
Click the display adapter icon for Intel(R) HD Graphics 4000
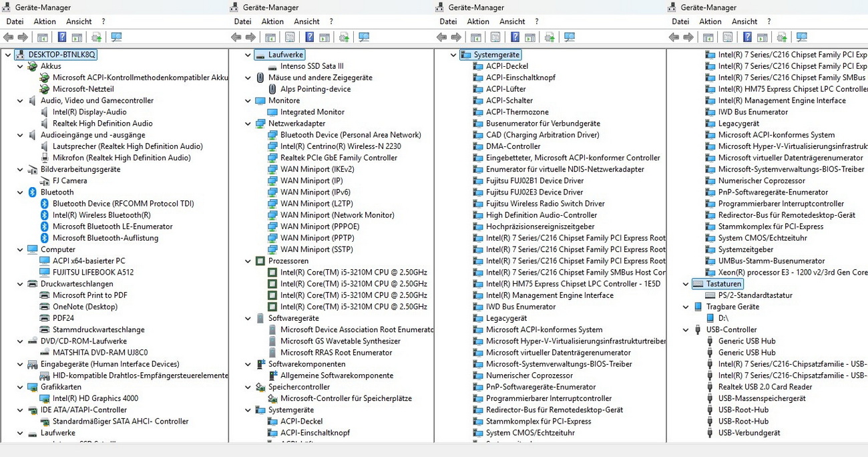45,398
